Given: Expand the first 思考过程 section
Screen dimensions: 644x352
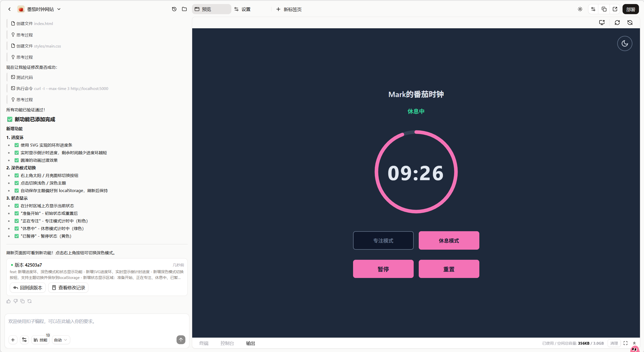Looking at the screenshot, I should tap(24, 35).
